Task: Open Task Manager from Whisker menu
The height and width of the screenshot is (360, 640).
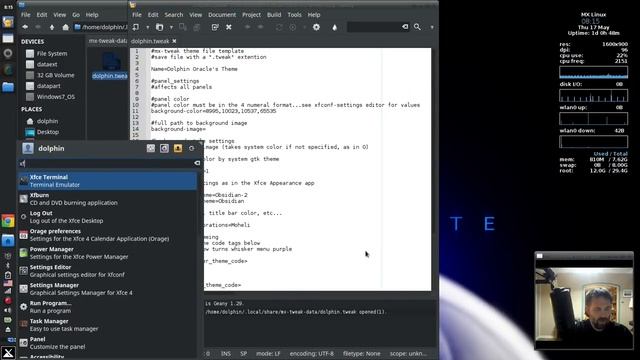Action: pyautogui.click(x=108, y=324)
